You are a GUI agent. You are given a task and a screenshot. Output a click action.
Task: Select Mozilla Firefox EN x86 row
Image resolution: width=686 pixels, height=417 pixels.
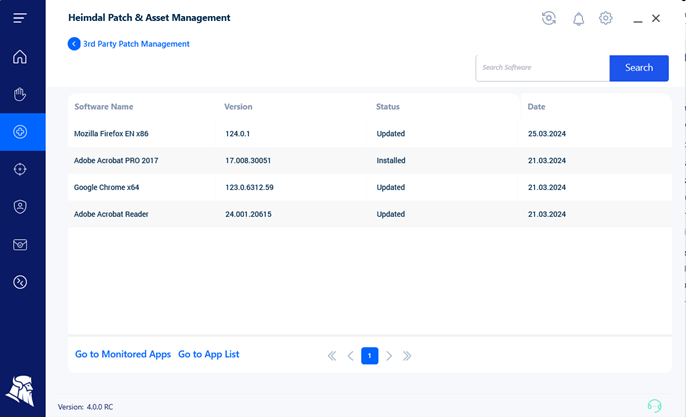pyautogui.click(x=370, y=133)
